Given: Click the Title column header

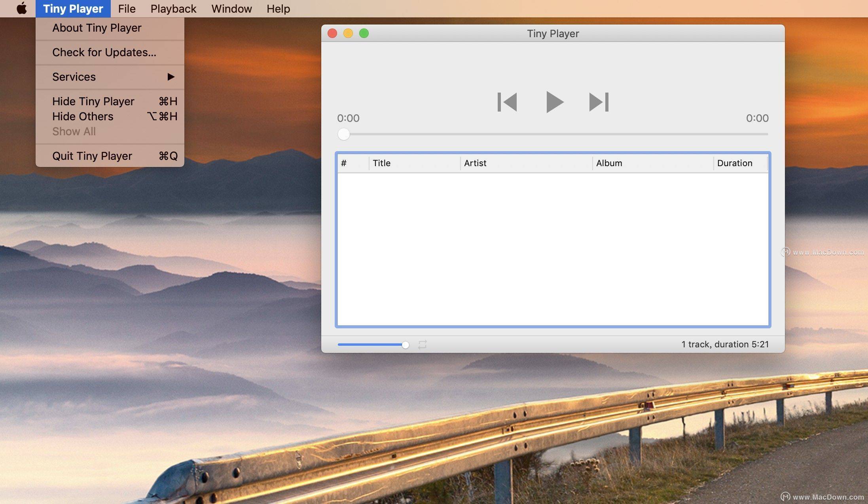Looking at the screenshot, I should point(381,163).
